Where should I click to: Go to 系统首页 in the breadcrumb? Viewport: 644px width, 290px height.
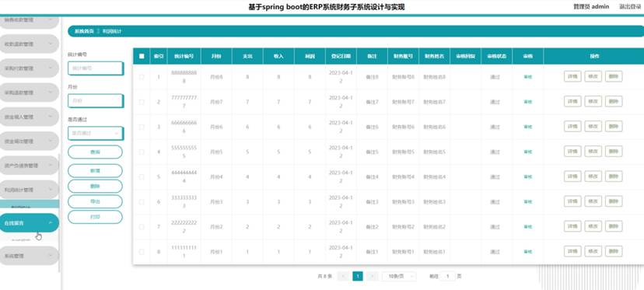click(84, 31)
